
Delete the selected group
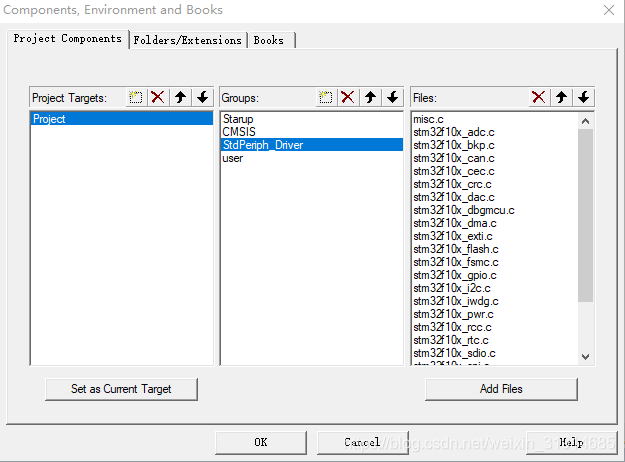pos(348,97)
